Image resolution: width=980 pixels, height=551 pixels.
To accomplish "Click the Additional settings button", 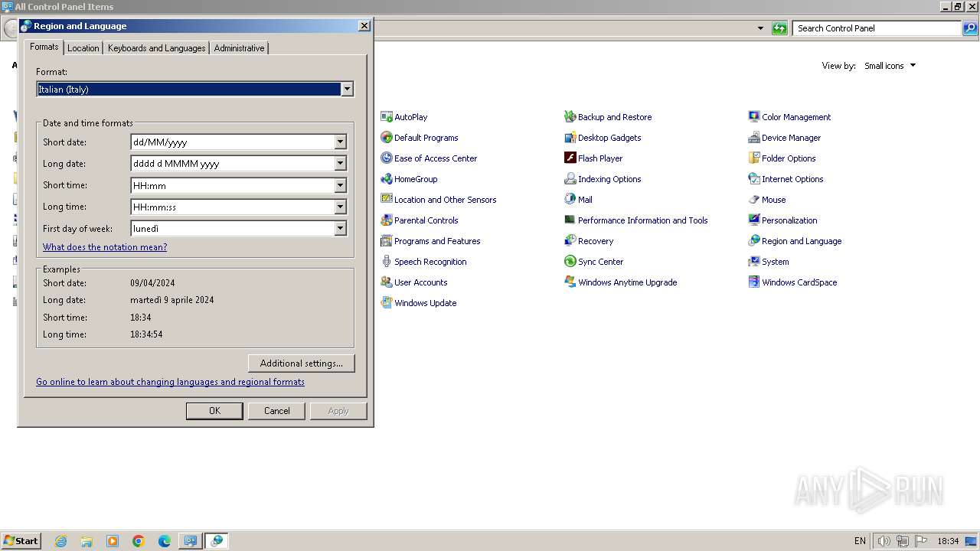I will tap(302, 364).
